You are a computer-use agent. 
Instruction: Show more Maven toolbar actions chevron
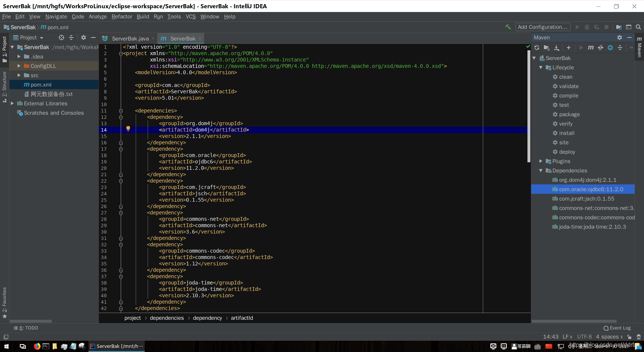631,48
